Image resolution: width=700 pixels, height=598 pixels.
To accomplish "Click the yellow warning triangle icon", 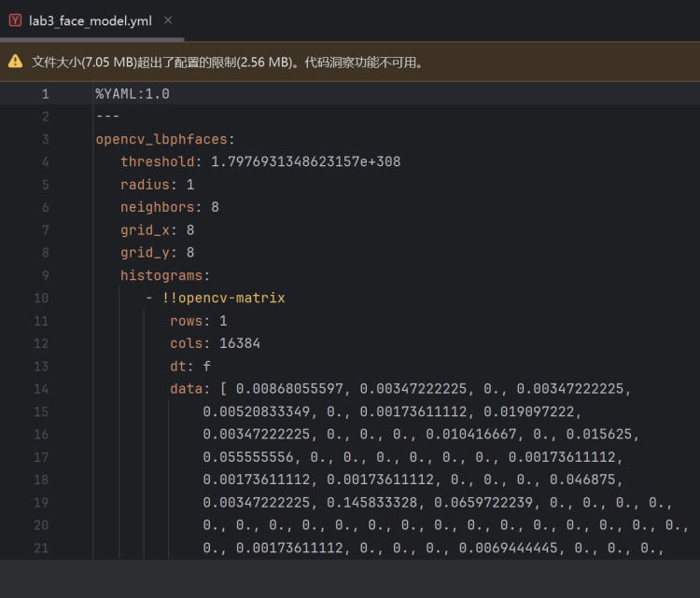I will 15,62.
